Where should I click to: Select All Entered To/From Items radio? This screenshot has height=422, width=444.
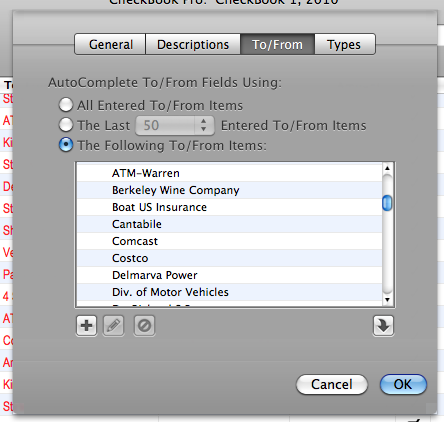coord(66,105)
